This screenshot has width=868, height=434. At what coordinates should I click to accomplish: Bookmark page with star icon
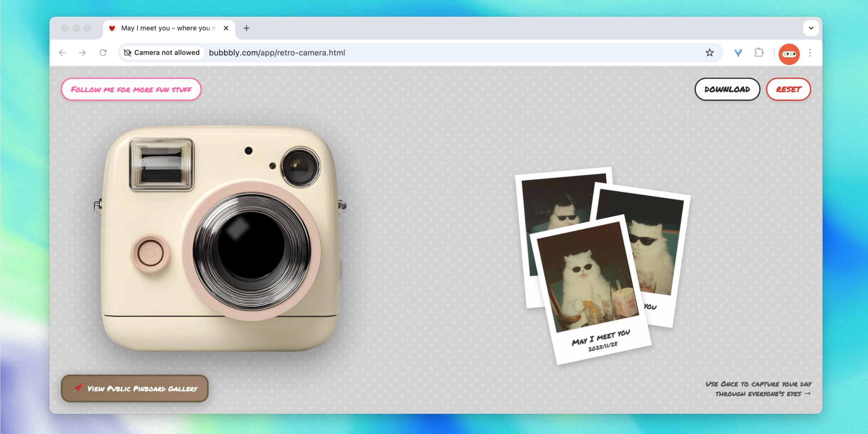(709, 53)
